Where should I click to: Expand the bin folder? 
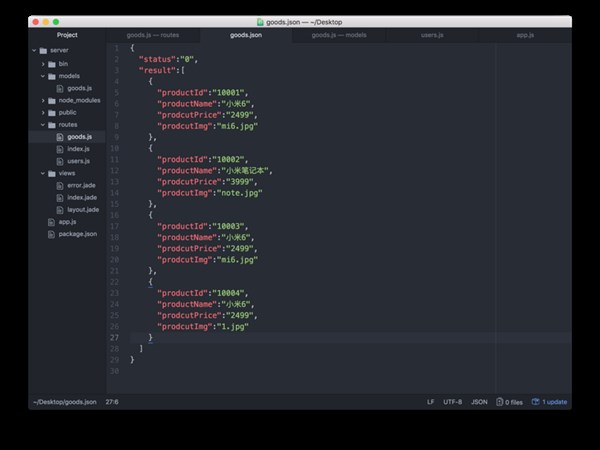pyautogui.click(x=43, y=64)
